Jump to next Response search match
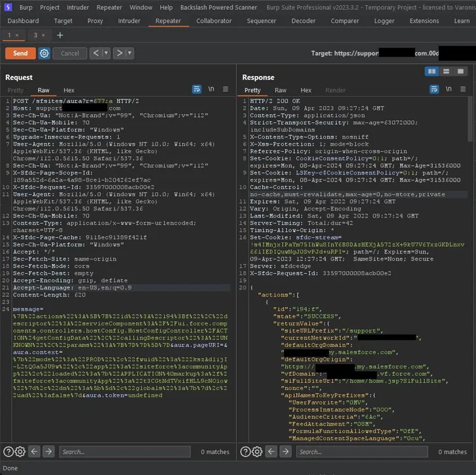The width and height of the screenshot is (476, 475). [285, 452]
